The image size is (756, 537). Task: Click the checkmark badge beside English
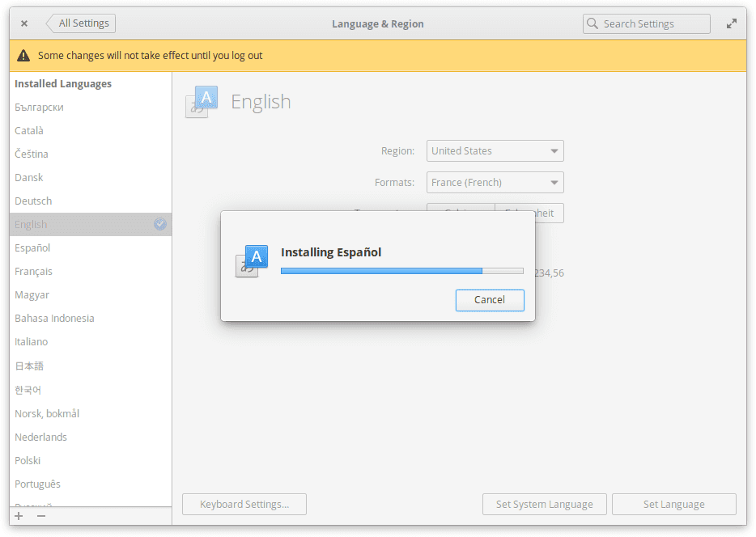[x=160, y=224]
